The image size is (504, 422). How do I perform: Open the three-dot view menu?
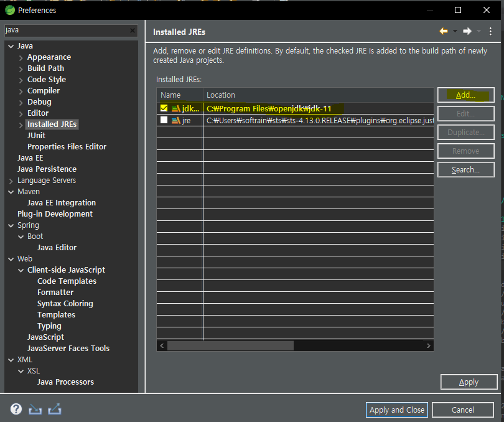[x=490, y=31]
